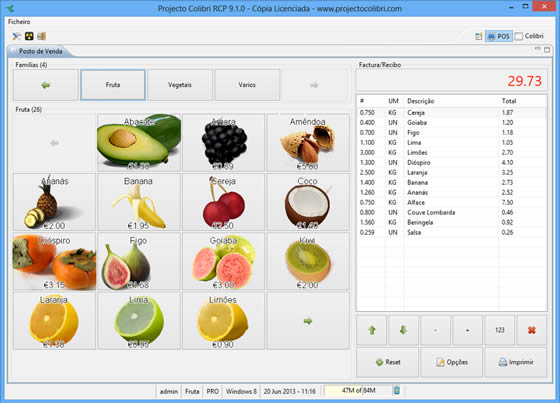Click the Windows 8 status bar entry
560x403 pixels.
coord(241,392)
